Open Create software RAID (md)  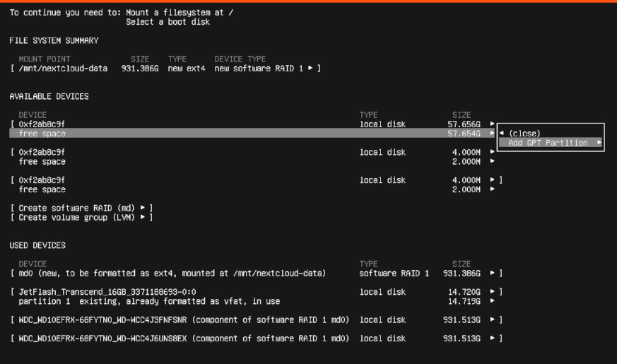click(x=81, y=208)
